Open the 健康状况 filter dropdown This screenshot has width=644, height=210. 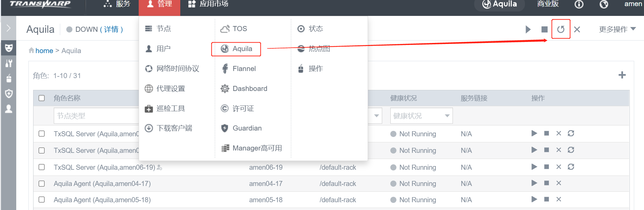(421, 116)
